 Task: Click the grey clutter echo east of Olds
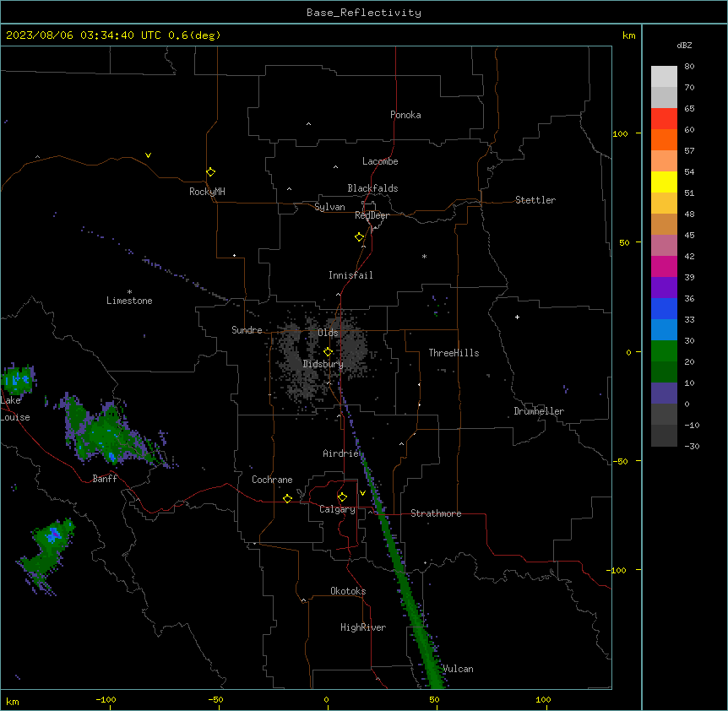pyautogui.click(x=355, y=345)
